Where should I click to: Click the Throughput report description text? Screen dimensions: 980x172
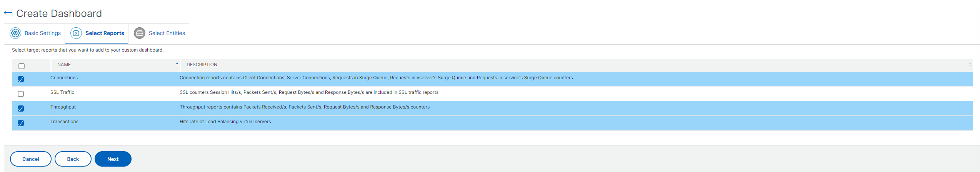tap(305, 107)
